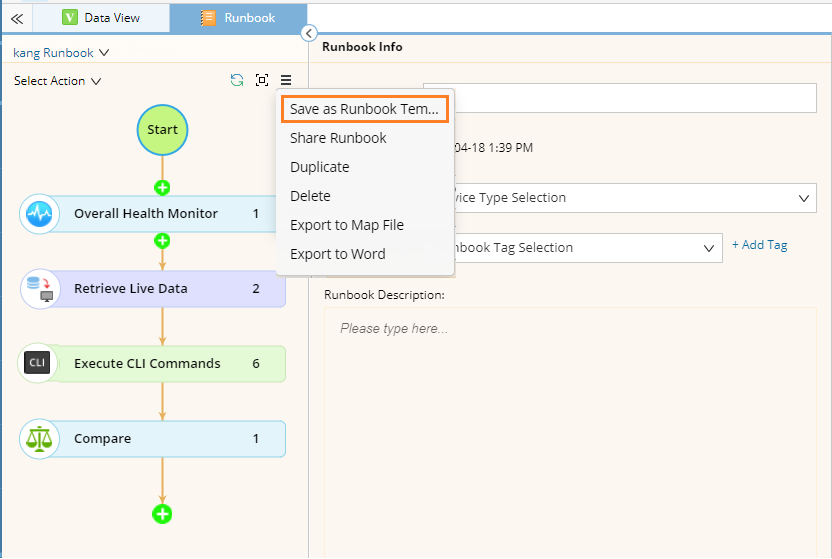
Task: Click the green plus below Start node
Action: click(162, 187)
